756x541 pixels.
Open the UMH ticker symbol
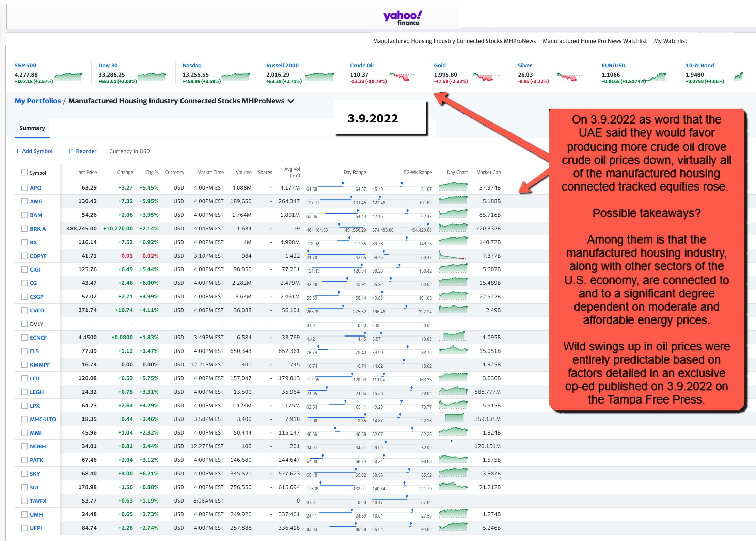(x=36, y=514)
